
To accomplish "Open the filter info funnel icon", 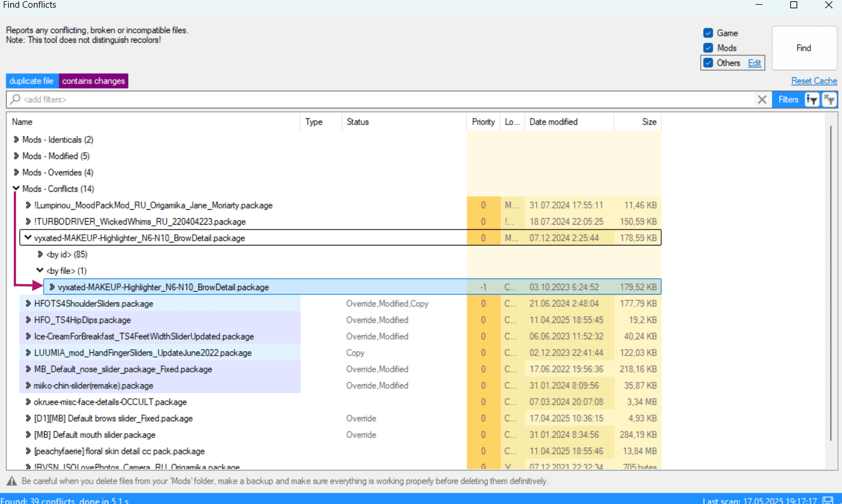I will click(812, 99).
